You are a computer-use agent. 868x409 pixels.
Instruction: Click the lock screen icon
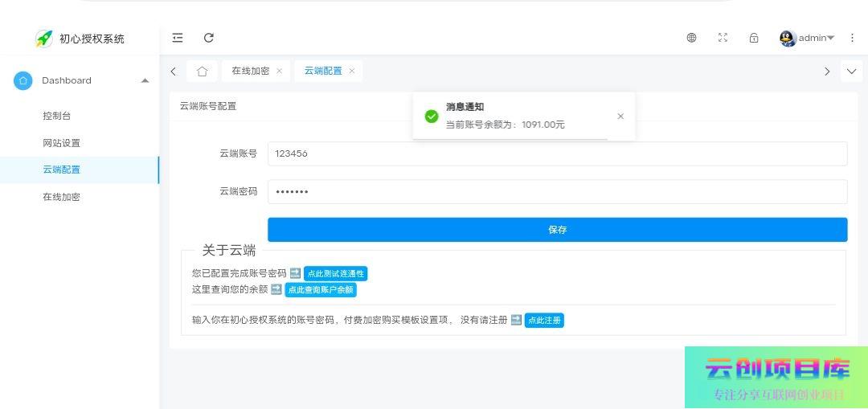coord(754,38)
